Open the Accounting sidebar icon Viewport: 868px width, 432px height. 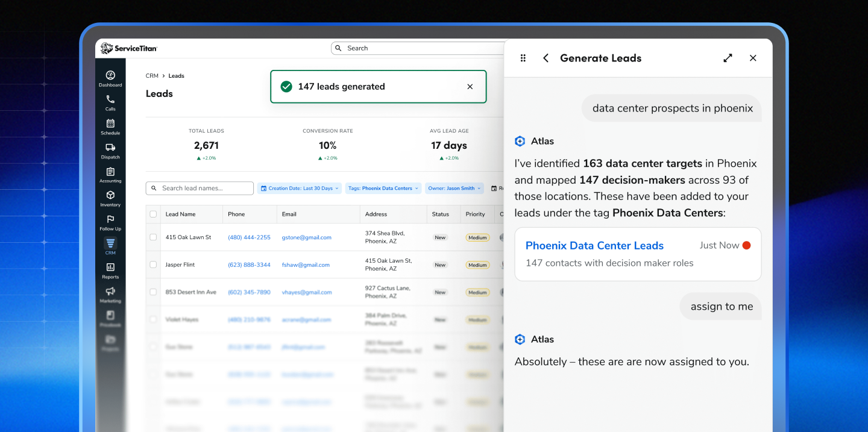[110, 172]
